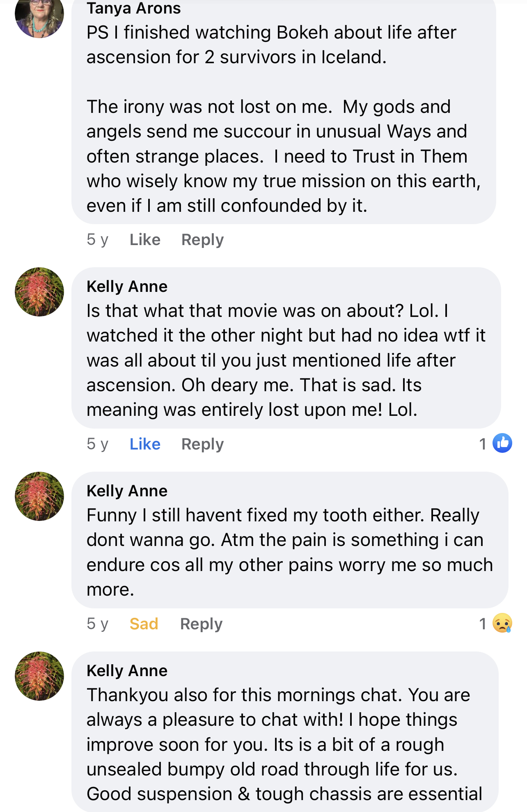Viewport: 527px width, 812px height.
Task: Reply to Kelly Anne's movie comment
Action: click(203, 444)
